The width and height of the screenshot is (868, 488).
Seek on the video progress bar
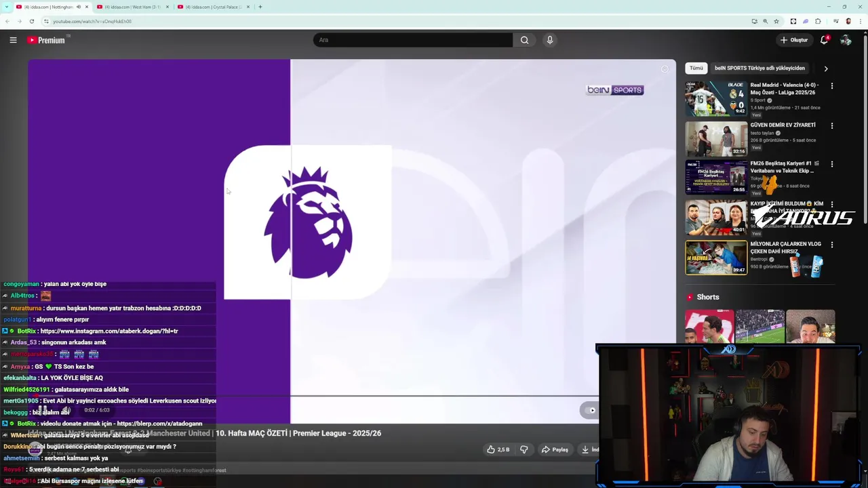(x=313, y=396)
